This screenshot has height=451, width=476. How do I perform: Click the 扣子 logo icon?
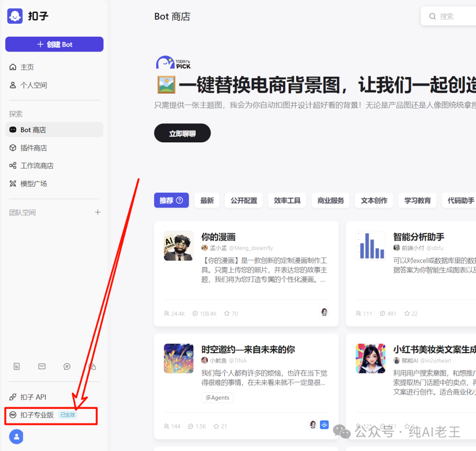tap(15, 16)
